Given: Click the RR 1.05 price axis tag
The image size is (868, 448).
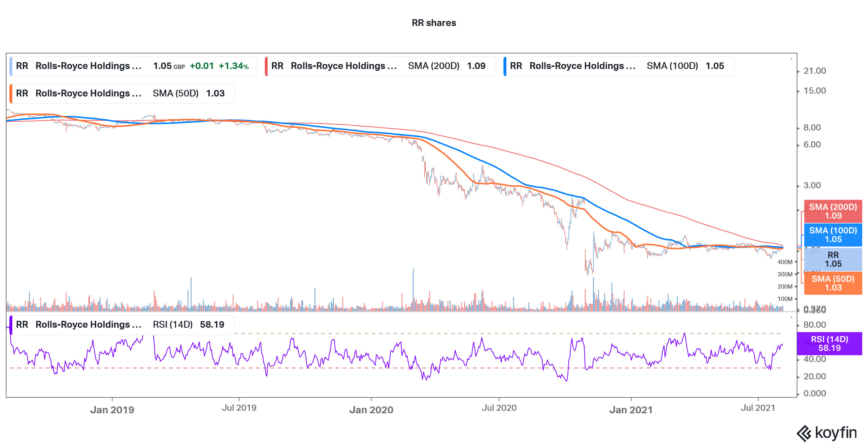Looking at the screenshot, I should pyautogui.click(x=833, y=259).
